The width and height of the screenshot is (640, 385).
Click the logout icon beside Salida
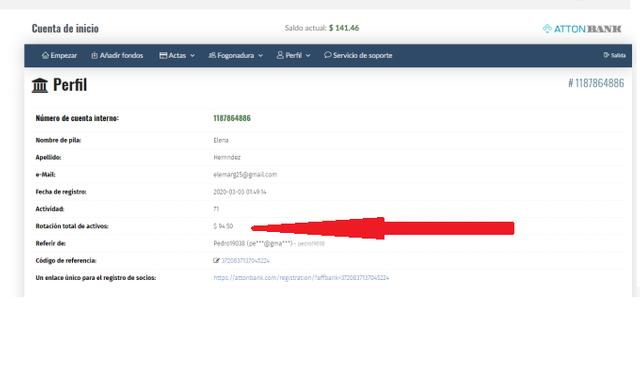pos(607,55)
